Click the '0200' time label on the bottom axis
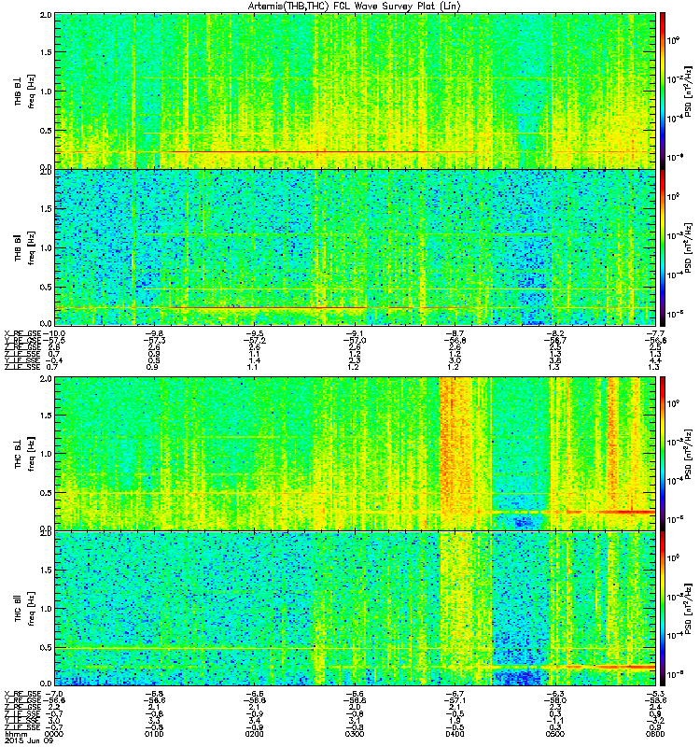This screenshot has height=747, width=700. (254, 734)
